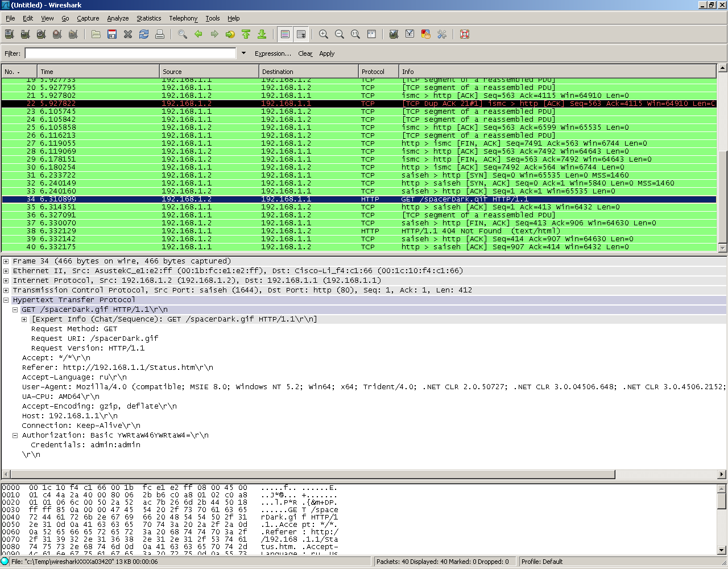
Task: Reload the capture file icon
Action: pos(144,34)
